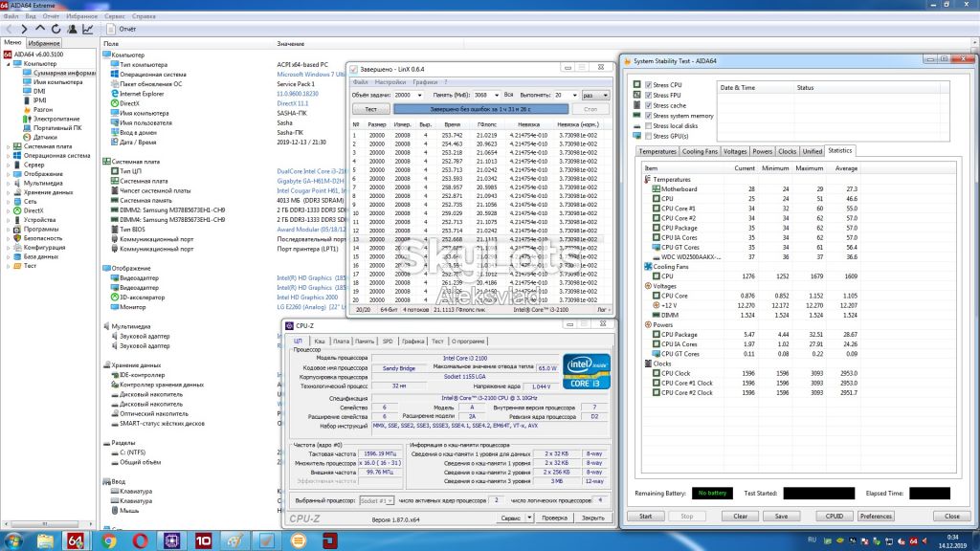Click the Intel Core i3 logo in CPU-Z
The width and height of the screenshot is (980, 551).
tap(586, 372)
